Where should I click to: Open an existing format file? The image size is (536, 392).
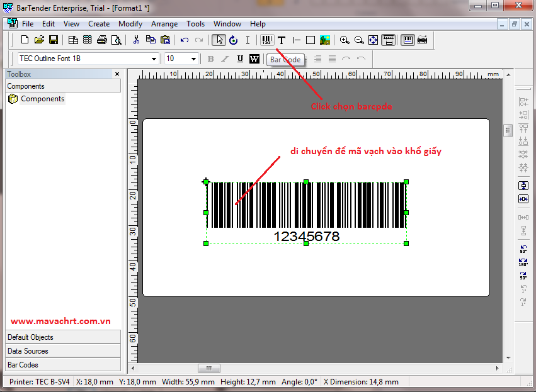(x=39, y=40)
